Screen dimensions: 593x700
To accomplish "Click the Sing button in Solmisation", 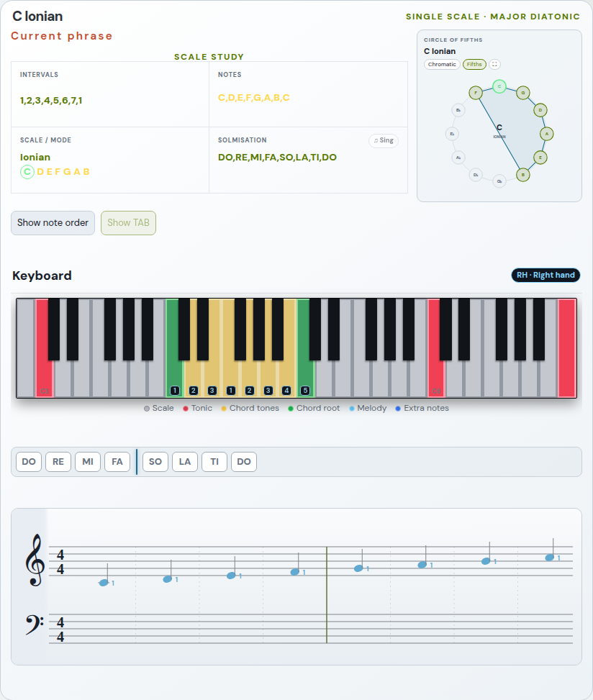I will click(x=384, y=140).
